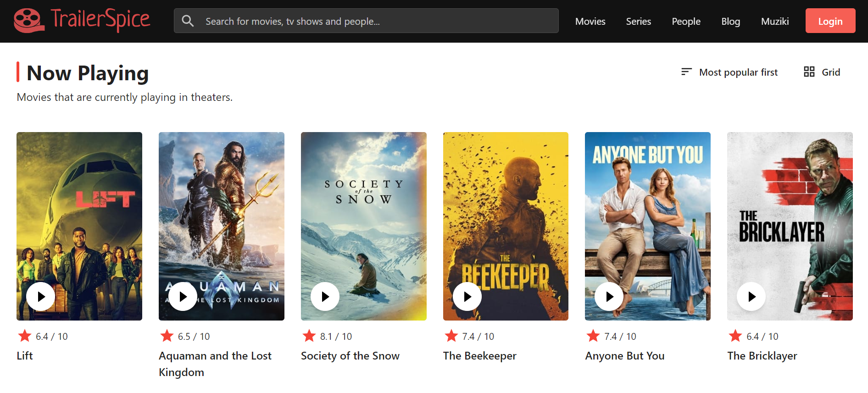Screen dimensions: 868x393
Task: Click the 6.5 / 10 rating text
Action: point(194,337)
